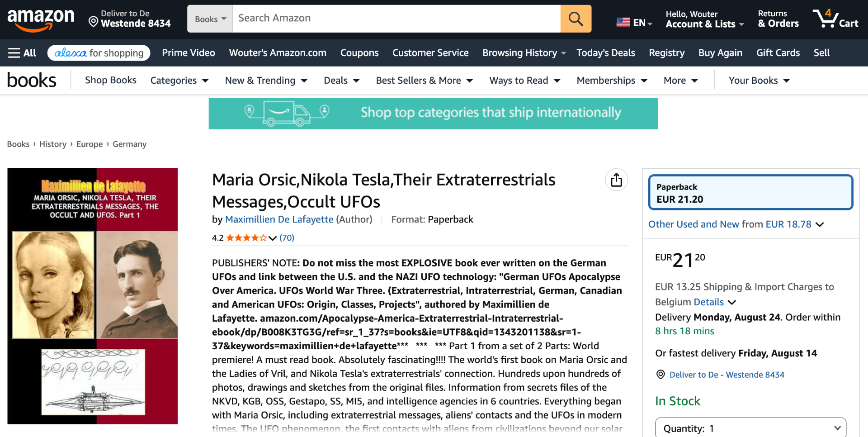The height and width of the screenshot is (437, 868).
Task: Select the Paperback EUR 21.20 format
Action: (750, 193)
